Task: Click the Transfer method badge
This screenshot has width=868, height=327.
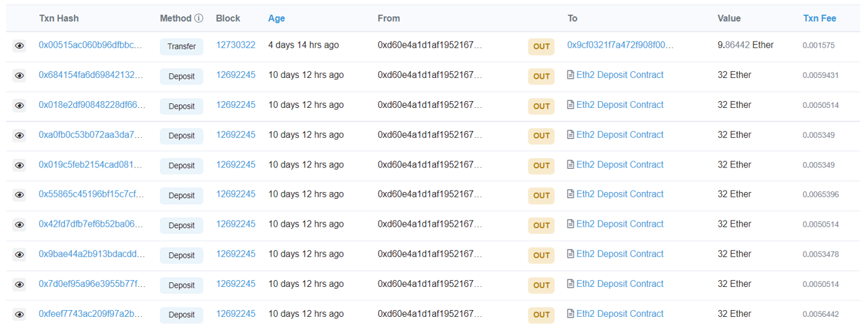Action: 181,46
